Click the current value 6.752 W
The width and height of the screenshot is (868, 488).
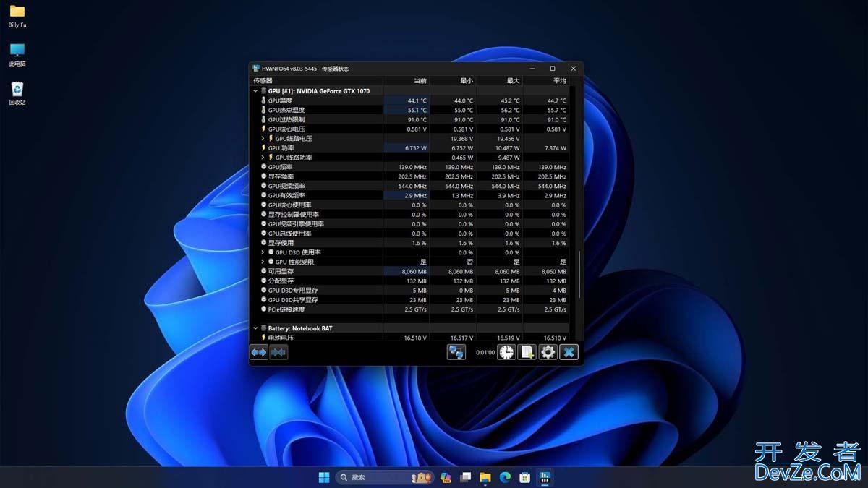tap(415, 148)
